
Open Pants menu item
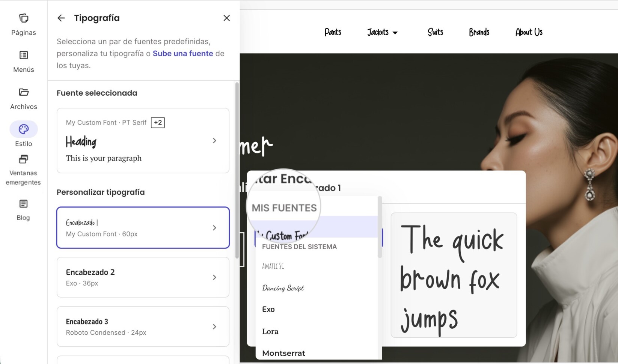[333, 32]
